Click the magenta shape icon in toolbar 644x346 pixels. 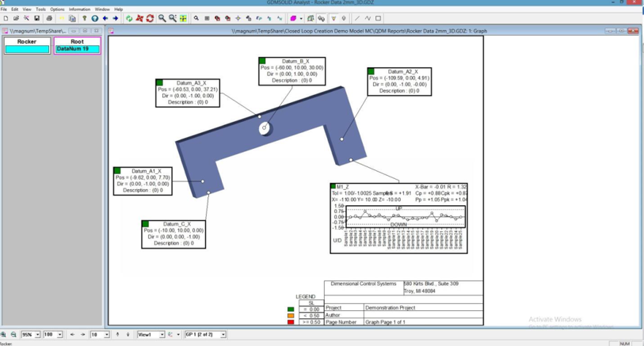pos(294,18)
